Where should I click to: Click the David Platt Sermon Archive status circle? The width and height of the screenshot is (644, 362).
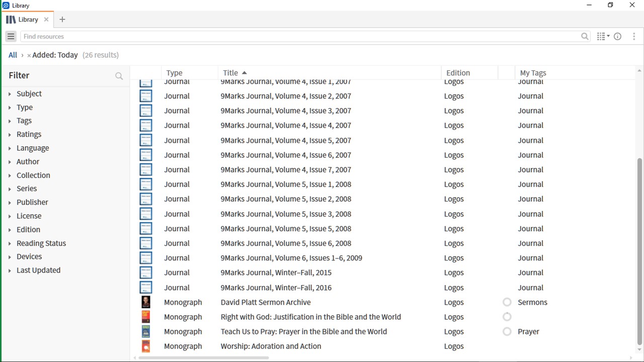pos(507,302)
